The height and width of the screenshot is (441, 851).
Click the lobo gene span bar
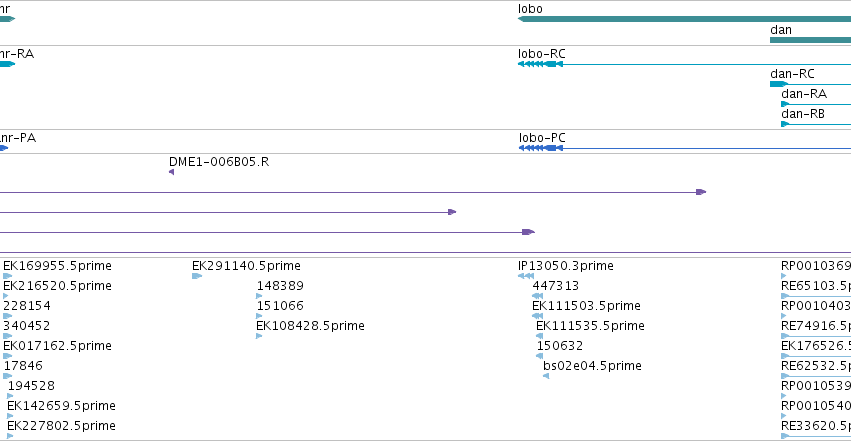(684, 19)
